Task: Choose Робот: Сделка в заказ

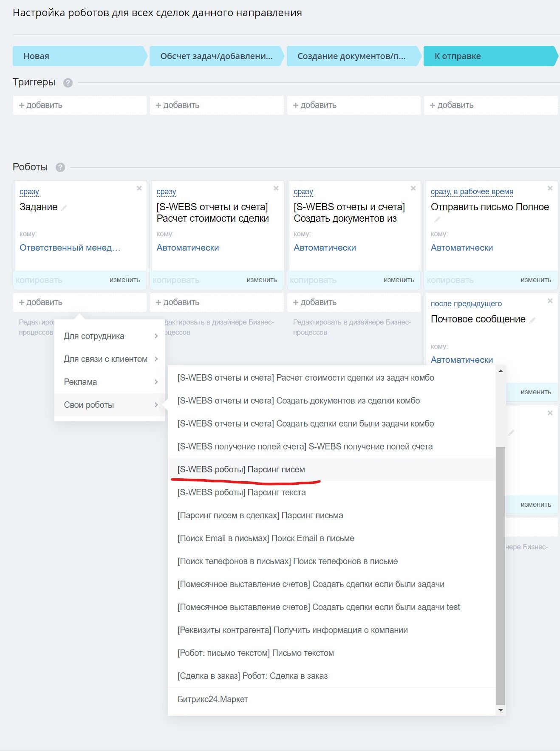Action: click(332, 676)
